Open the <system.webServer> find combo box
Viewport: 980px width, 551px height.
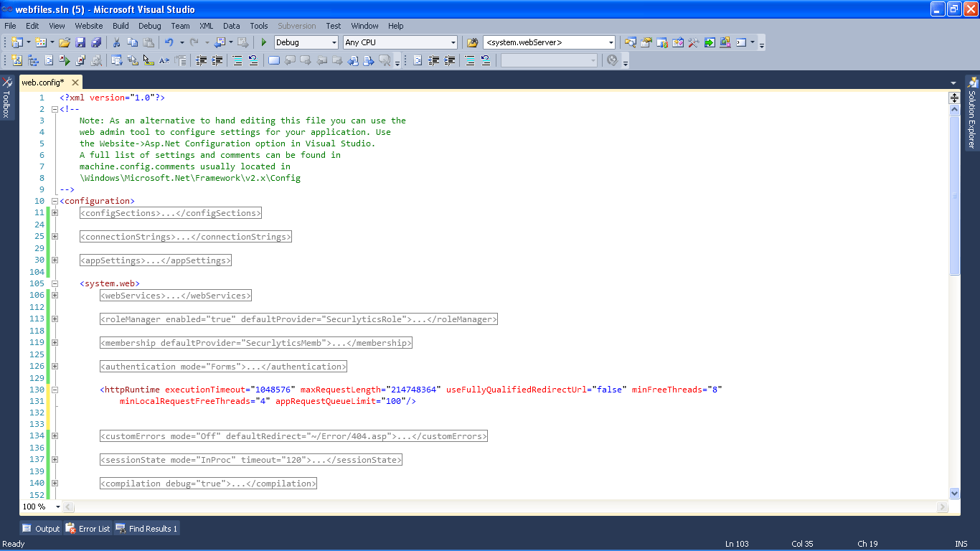(x=549, y=42)
